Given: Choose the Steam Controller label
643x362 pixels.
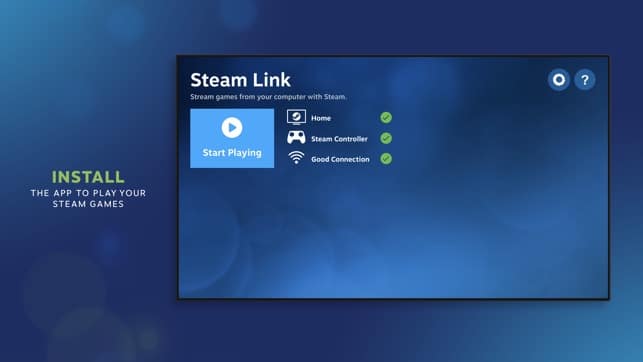Looking at the screenshot, I should point(339,139).
